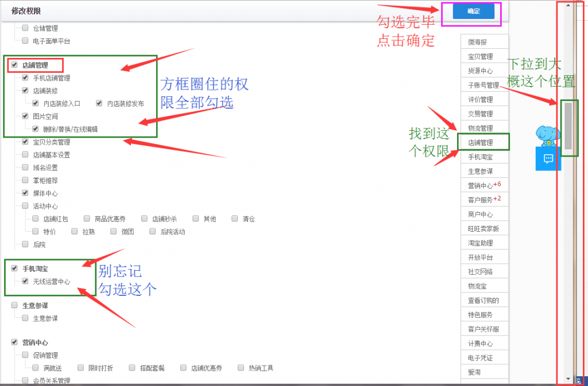Viewport: 588px width, 386px height.
Task: Click the blue 确定 confirm button
Action: pos(473,11)
